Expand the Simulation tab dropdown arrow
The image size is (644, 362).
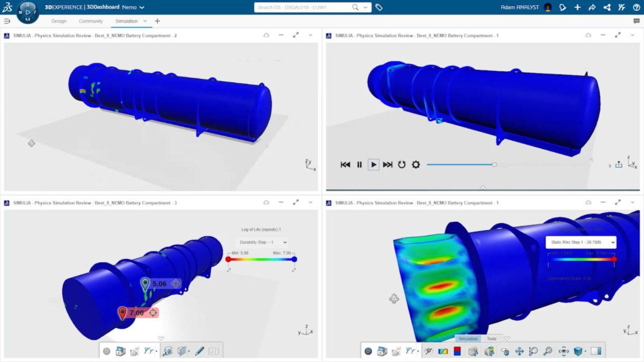[145, 21]
